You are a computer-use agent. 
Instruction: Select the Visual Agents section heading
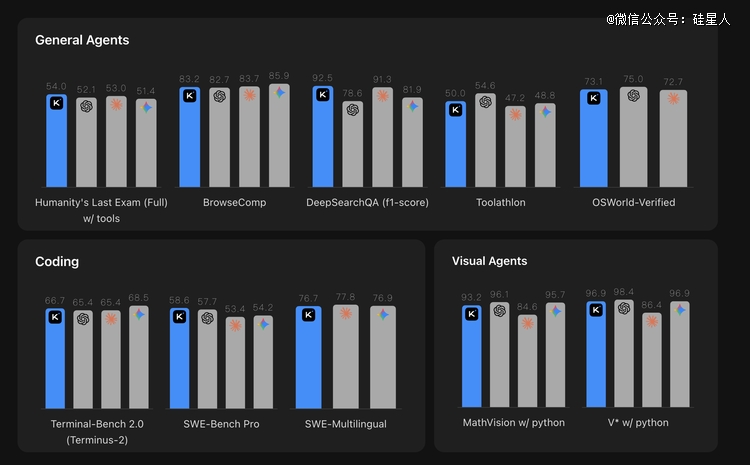pyautogui.click(x=490, y=261)
